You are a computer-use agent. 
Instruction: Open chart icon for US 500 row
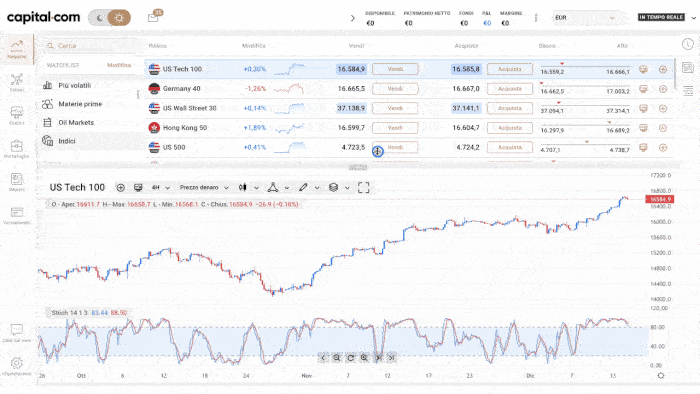(643, 147)
